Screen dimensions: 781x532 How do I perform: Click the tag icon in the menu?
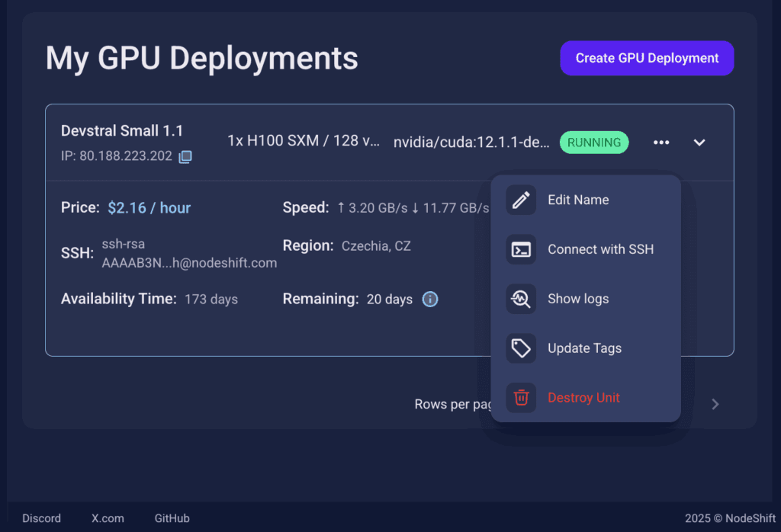coord(521,348)
